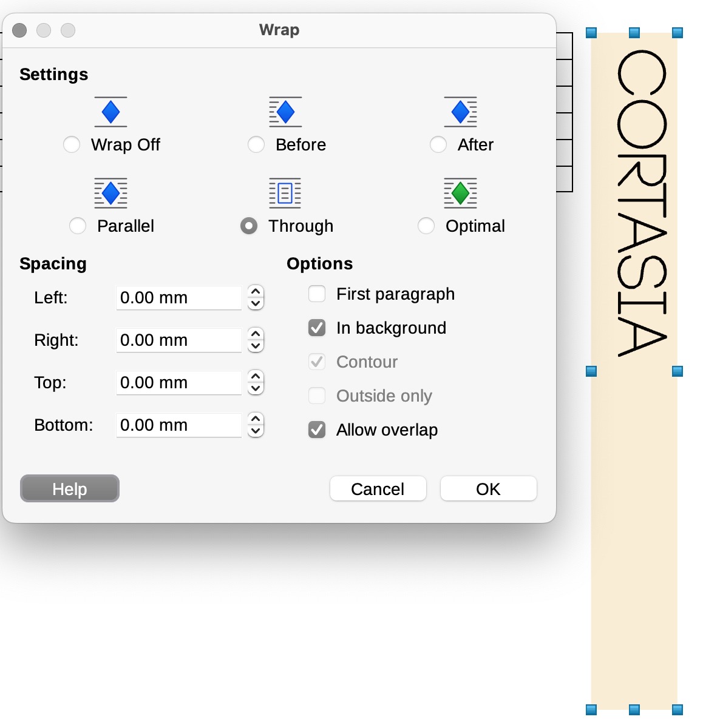Decrease the Bottom spacing with stepper down

256,431
